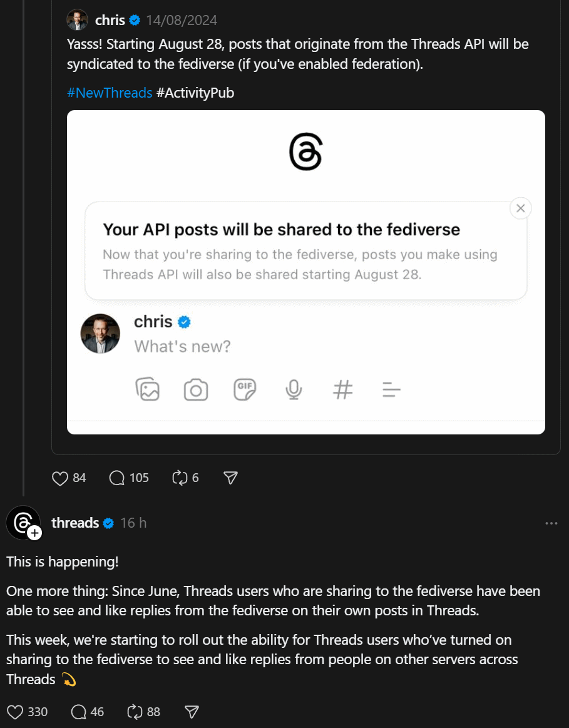Open the #NewThreads hashtag
This screenshot has width=569, height=728.
coord(110,92)
